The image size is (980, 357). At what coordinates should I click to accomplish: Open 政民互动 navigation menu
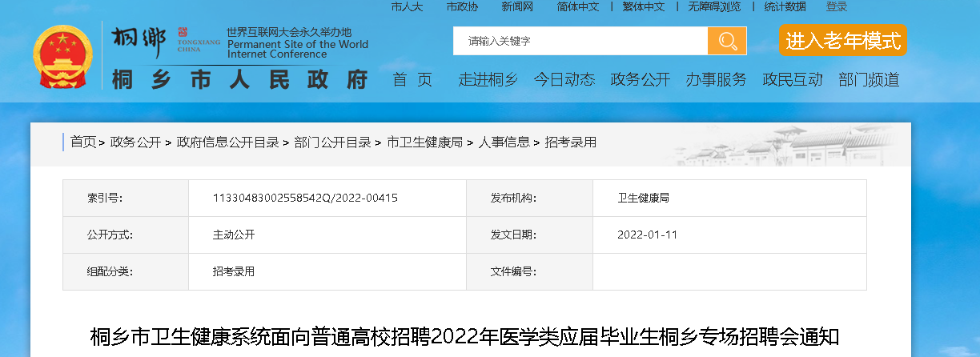(793, 79)
